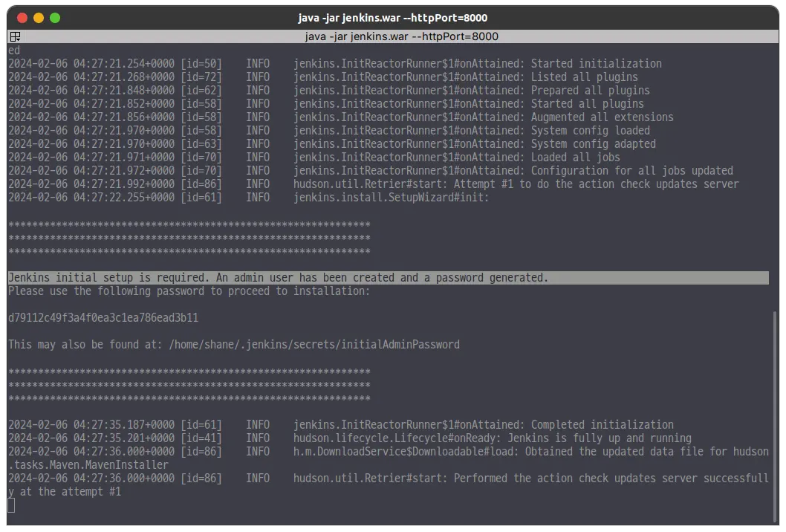Click the green maximize window button
The image size is (786, 532).
click(x=55, y=18)
